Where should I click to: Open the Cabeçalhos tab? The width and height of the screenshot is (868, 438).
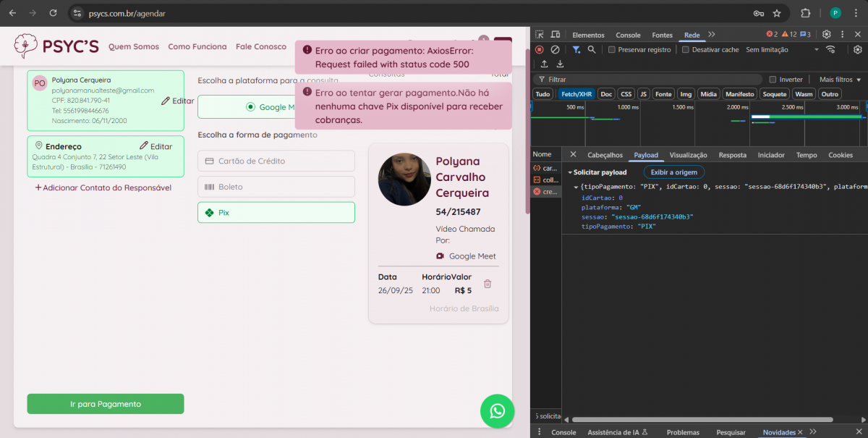pyautogui.click(x=605, y=155)
